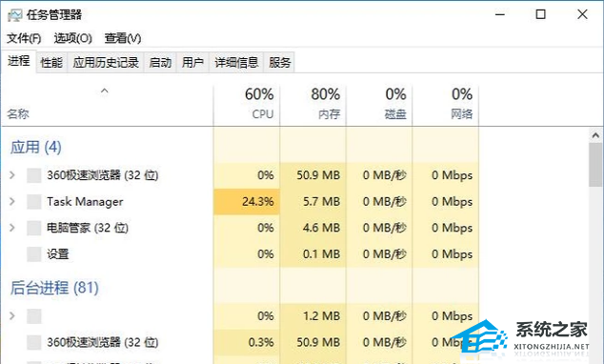604x364 pixels.
Task: Click the background 360极速浏览器 process icon
Action: click(x=34, y=342)
